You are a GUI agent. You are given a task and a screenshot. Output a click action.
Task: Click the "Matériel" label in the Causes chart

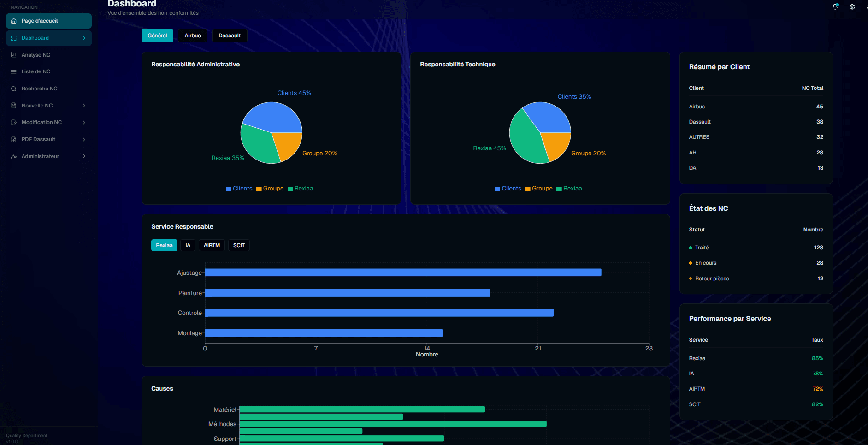pyautogui.click(x=225, y=409)
